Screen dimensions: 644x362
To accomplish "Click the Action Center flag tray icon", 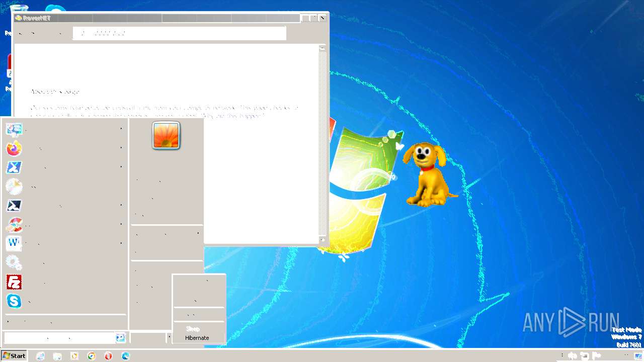I will click(597, 356).
